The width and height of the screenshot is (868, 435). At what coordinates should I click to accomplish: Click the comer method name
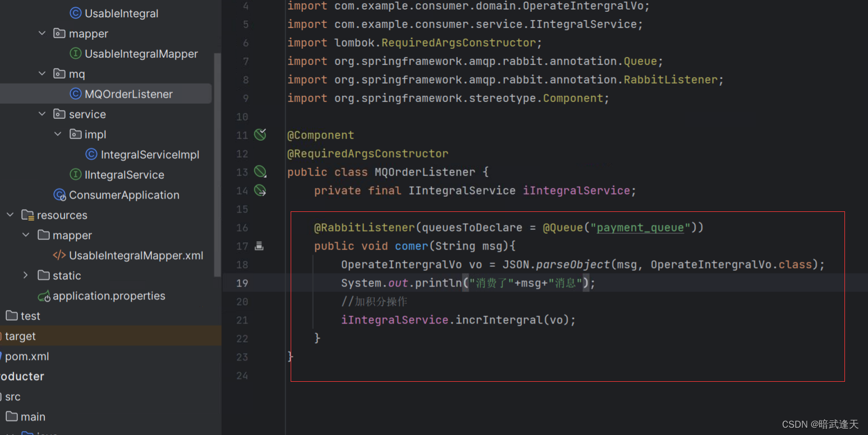click(412, 246)
